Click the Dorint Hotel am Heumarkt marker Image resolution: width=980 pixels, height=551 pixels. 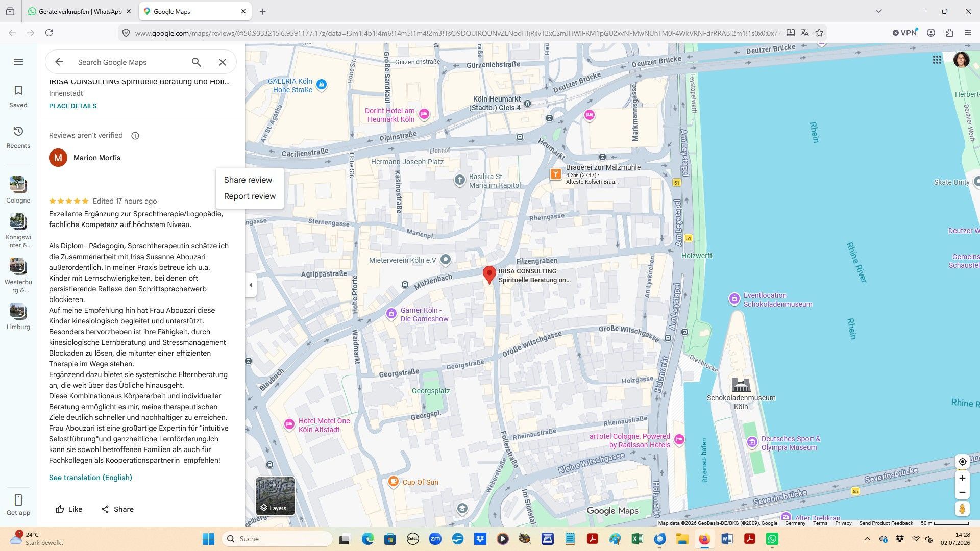424,114
